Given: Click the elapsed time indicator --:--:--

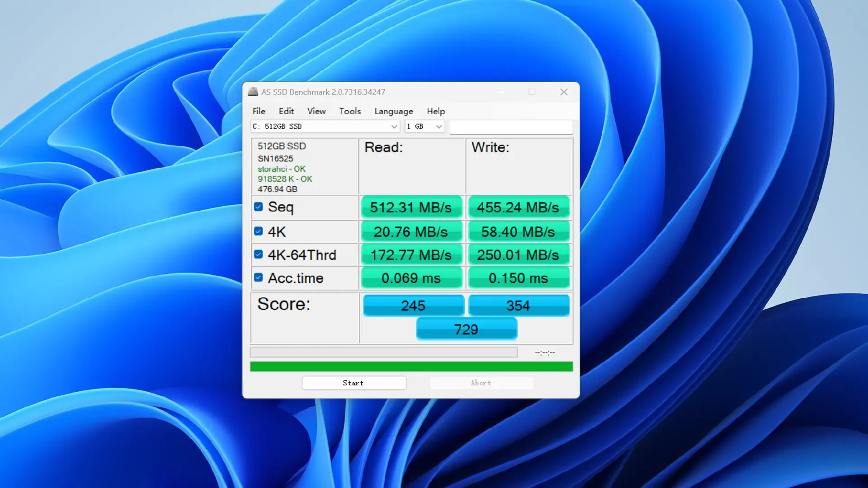Looking at the screenshot, I should 545,352.
